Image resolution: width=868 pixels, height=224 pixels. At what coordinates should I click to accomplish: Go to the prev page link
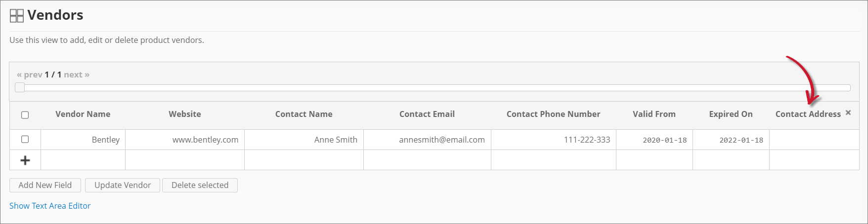[x=30, y=75]
